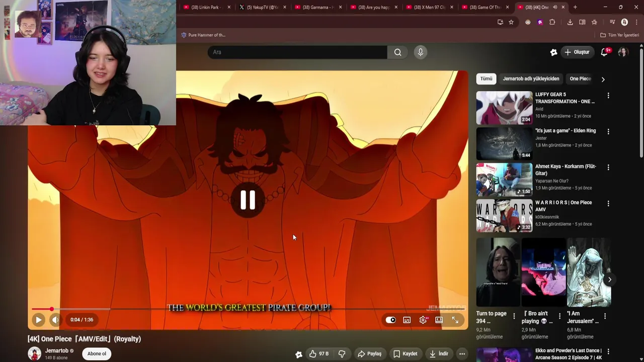Download video with İndir button
Image resolution: width=644 pixels, height=362 pixels.
(x=438, y=353)
